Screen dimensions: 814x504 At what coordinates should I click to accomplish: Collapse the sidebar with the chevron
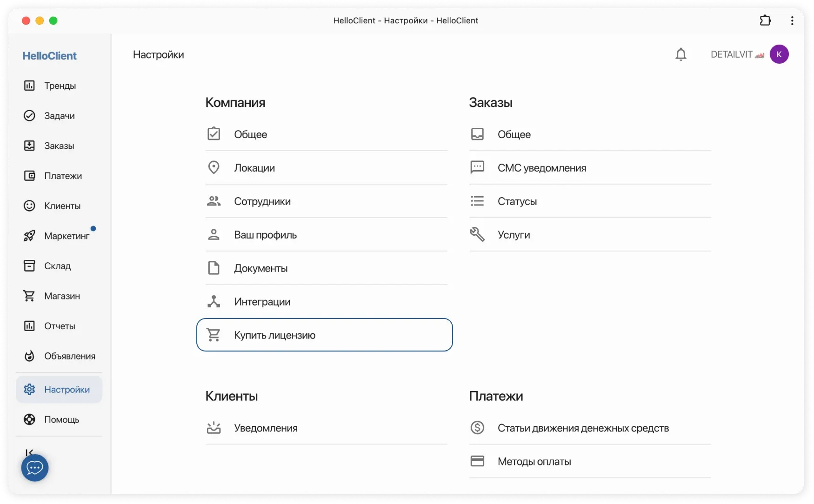(x=29, y=452)
